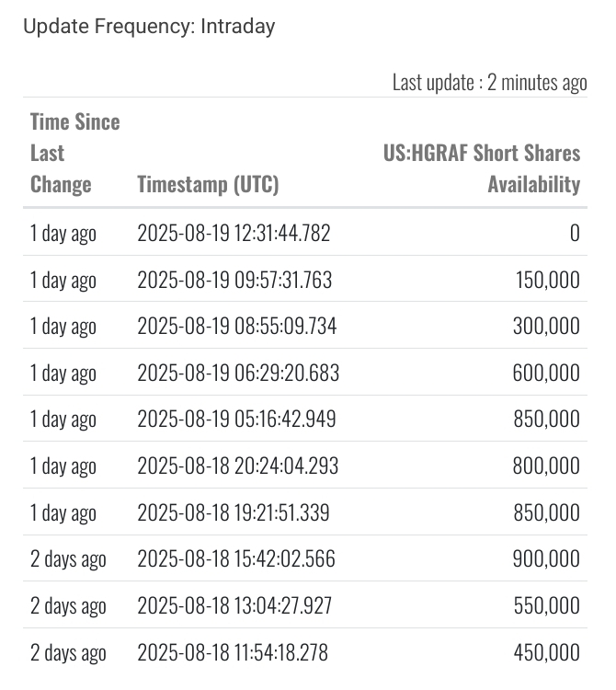
Task: Select the availability value 0
Action: click(575, 233)
